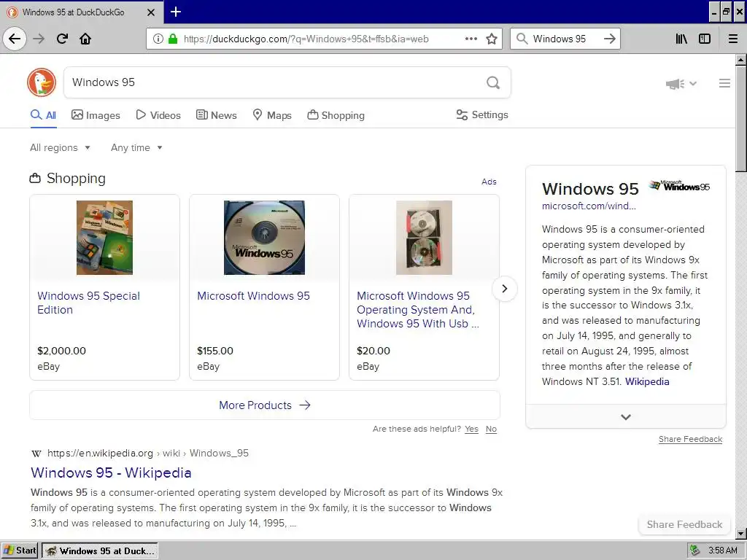This screenshot has width=747, height=560.
Task: Submit the toolbar search with the arrow
Action: 610,39
